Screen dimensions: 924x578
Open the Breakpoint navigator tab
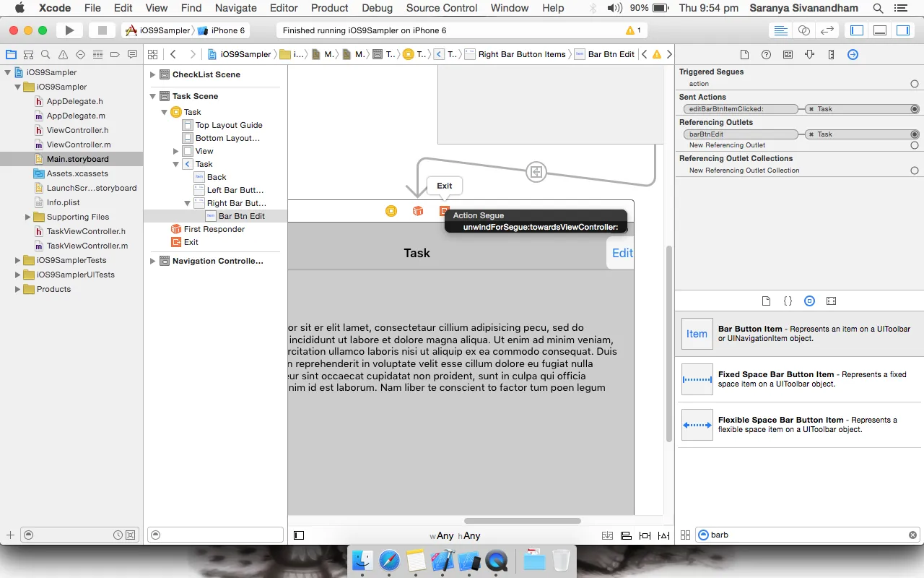[115, 54]
